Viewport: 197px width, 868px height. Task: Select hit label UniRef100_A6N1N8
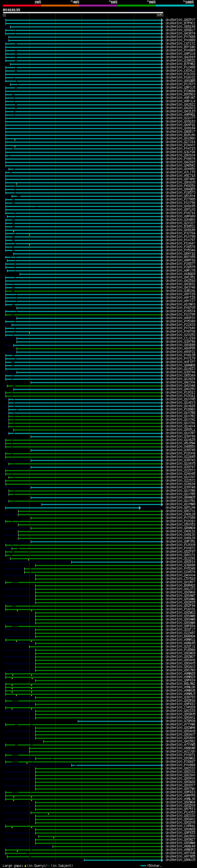click(180, 748)
